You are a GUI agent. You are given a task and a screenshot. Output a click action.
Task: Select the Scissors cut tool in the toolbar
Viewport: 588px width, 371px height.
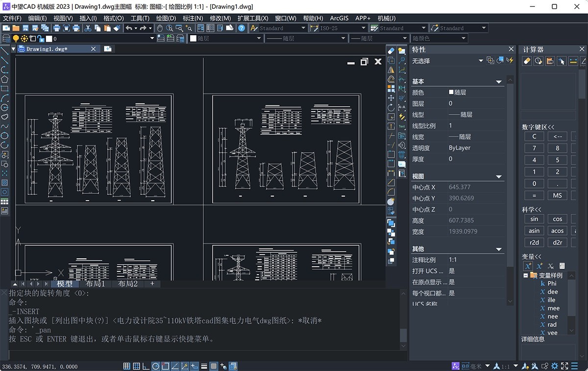point(88,28)
